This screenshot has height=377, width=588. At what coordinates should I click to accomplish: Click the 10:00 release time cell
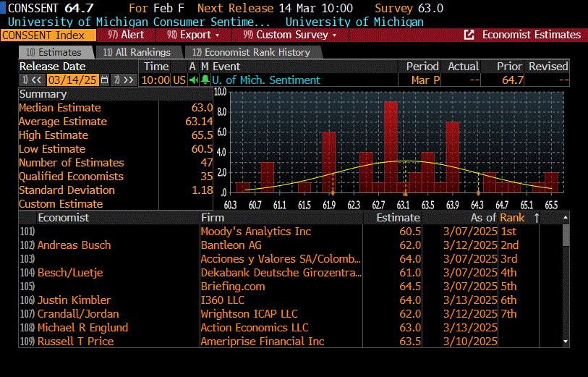pyautogui.click(x=155, y=80)
